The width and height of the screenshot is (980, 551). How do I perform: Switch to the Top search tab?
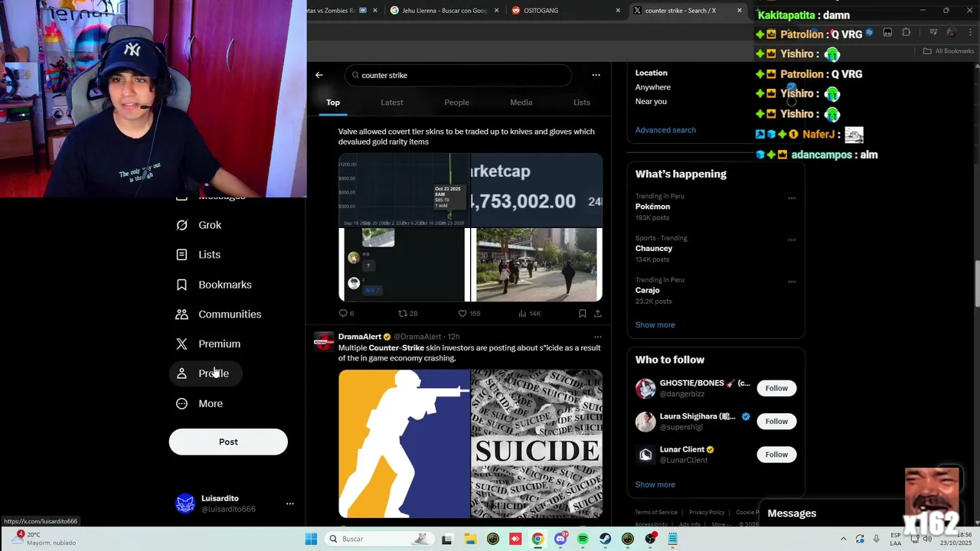tap(333, 103)
